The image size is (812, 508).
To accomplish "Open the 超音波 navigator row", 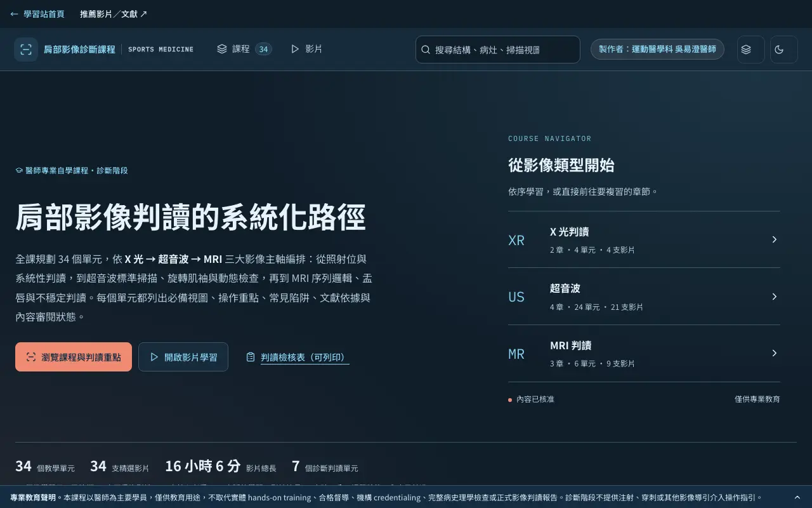I will pos(644,297).
